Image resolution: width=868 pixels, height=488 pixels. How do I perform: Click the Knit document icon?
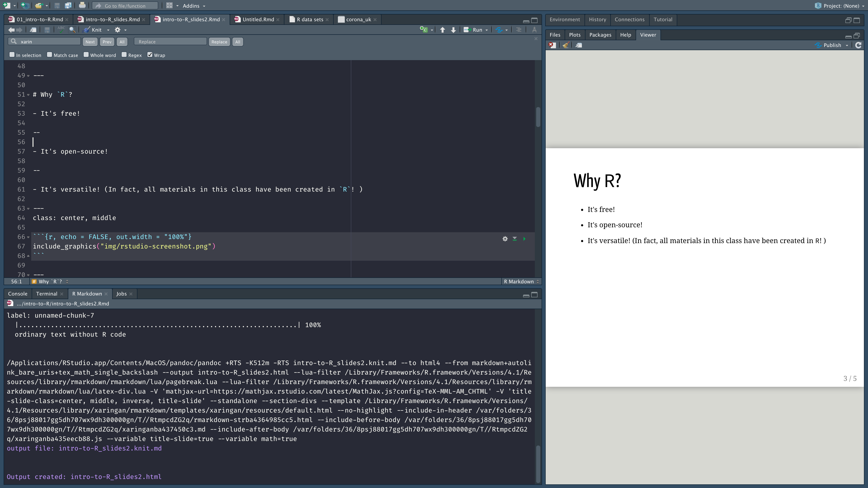(93, 30)
